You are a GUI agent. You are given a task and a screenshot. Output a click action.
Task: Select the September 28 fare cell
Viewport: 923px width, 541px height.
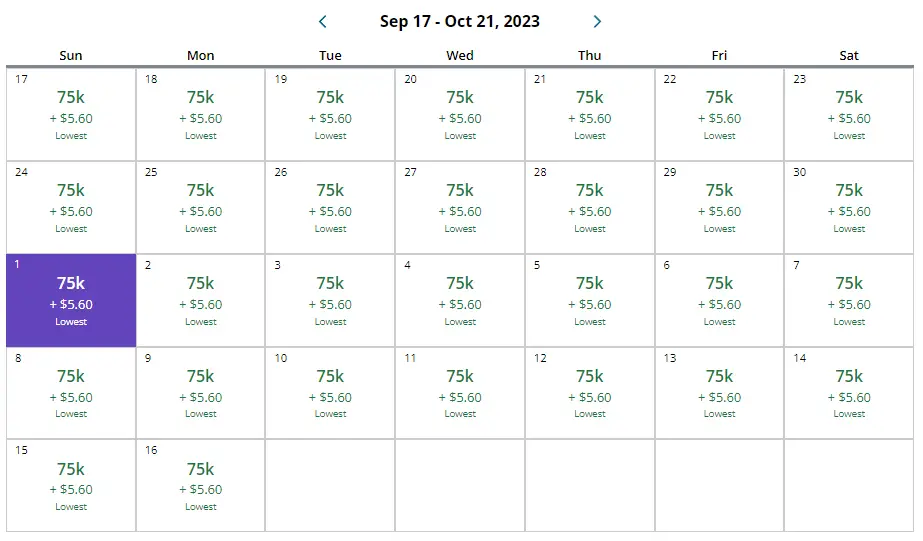coord(590,208)
